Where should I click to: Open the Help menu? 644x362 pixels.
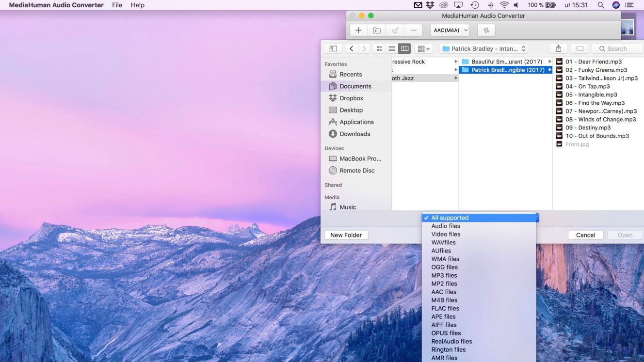point(138,5)
